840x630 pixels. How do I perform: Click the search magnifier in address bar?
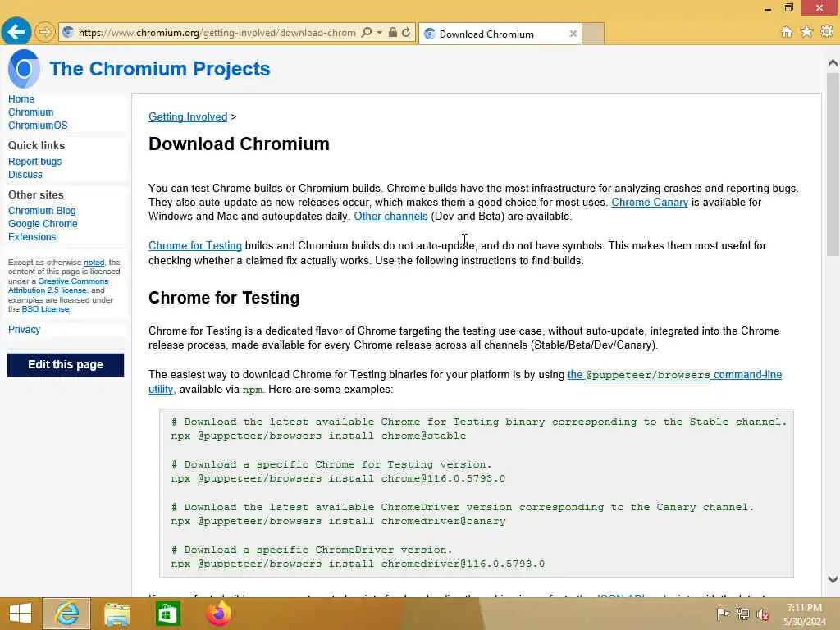pyautogui.click(x=367, y=33)
